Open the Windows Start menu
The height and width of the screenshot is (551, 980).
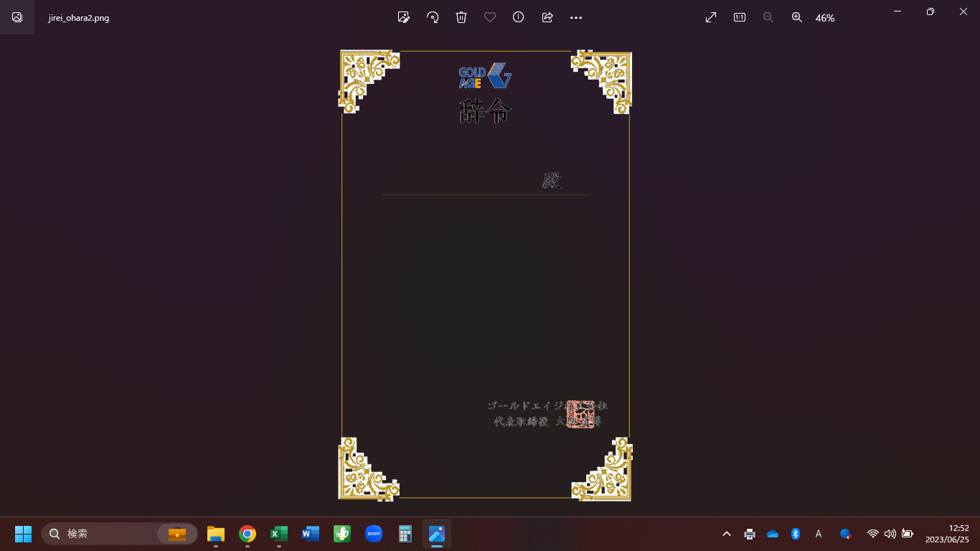[24, 534]
